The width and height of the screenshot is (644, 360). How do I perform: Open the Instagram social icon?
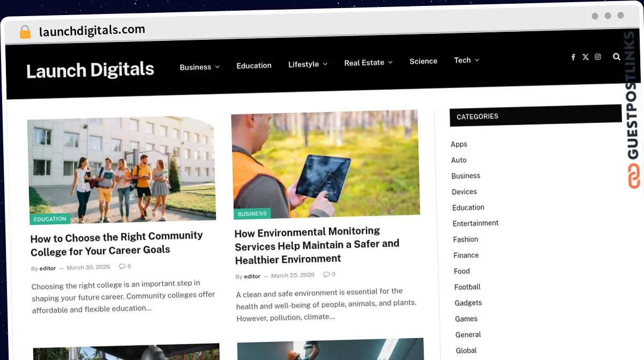pyautogui.click(x=598, y=57)
